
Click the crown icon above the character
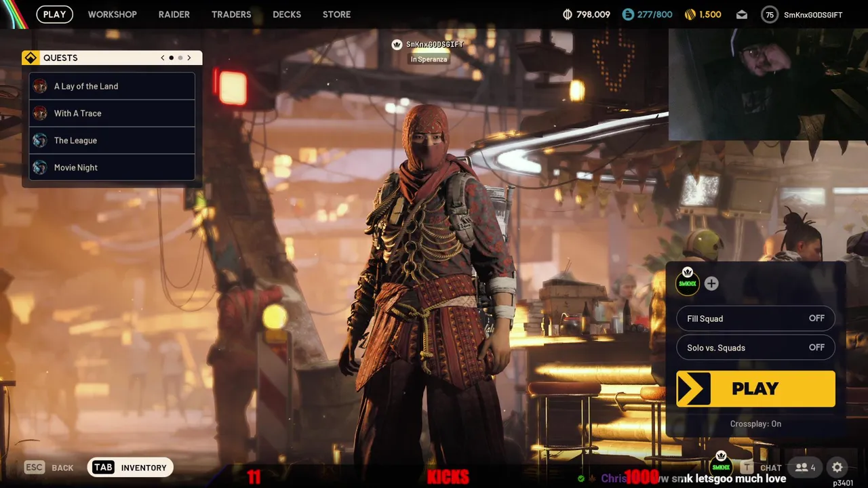click(x=397, y=45)
